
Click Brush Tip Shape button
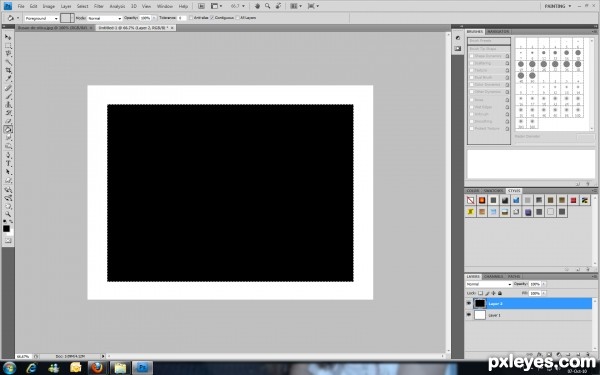click(489, 49)
